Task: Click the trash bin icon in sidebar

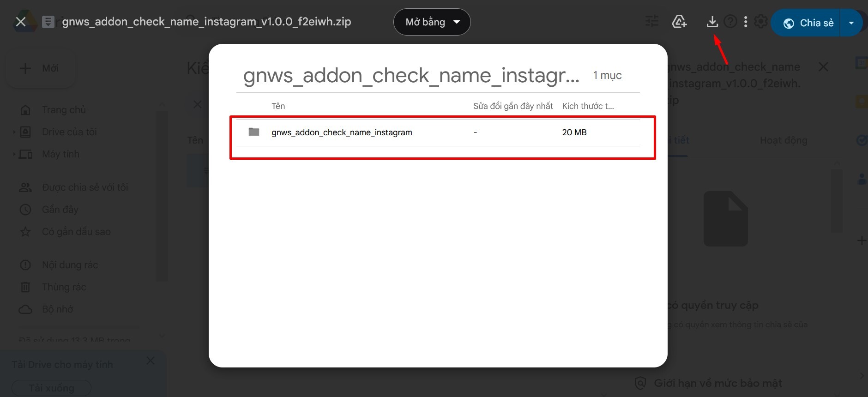Action: click(25, 287)
